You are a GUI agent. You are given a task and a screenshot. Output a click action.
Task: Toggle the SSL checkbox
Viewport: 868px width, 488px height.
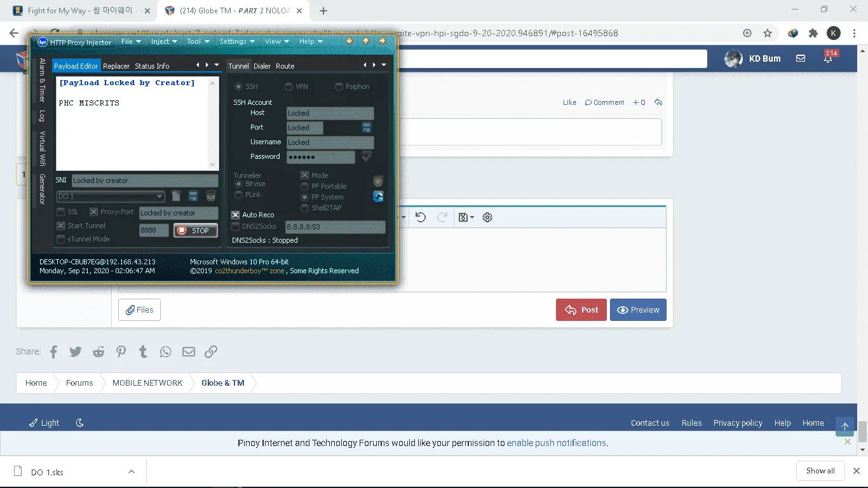tap(61, 212)
